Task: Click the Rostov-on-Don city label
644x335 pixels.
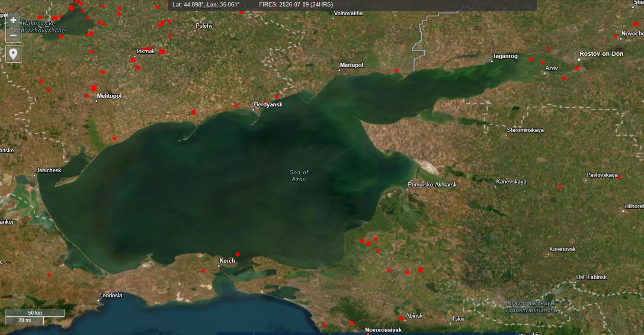Action: [x=602, y=54]
